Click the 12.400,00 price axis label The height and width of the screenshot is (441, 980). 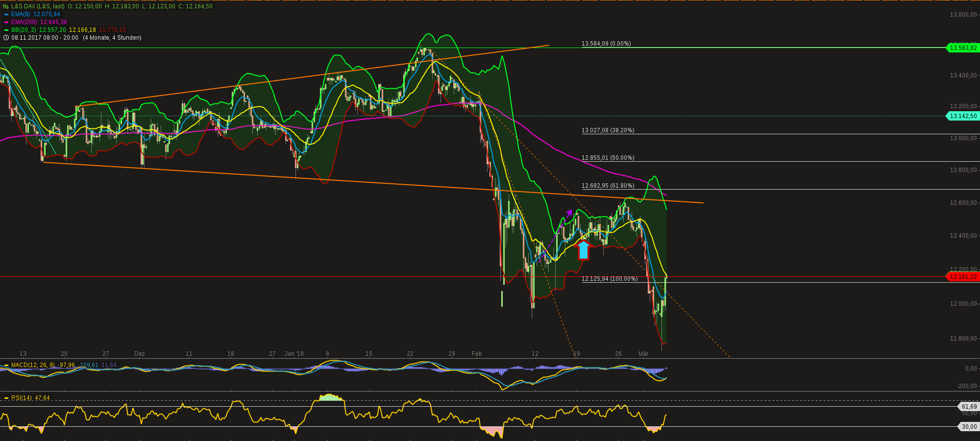point(963,236)
